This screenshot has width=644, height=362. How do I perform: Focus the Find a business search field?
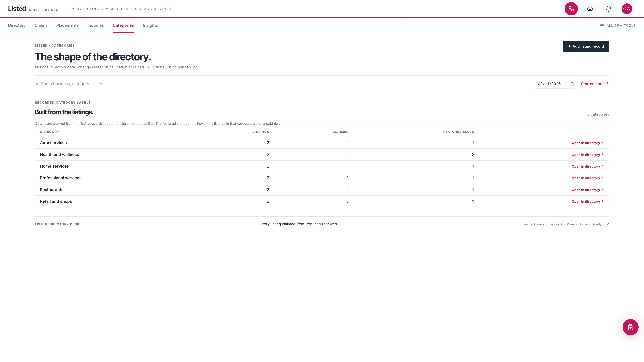coord(285,84)
